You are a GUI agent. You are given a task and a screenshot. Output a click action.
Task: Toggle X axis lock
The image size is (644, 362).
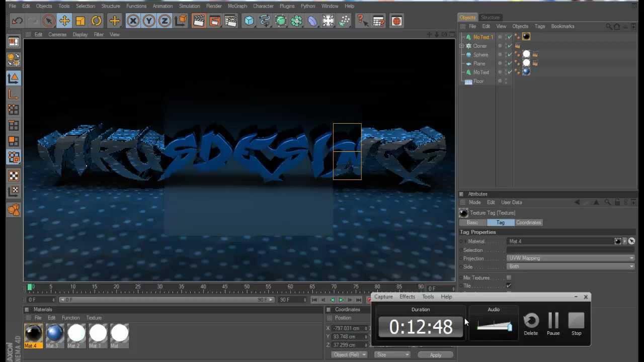pos(133,21)
